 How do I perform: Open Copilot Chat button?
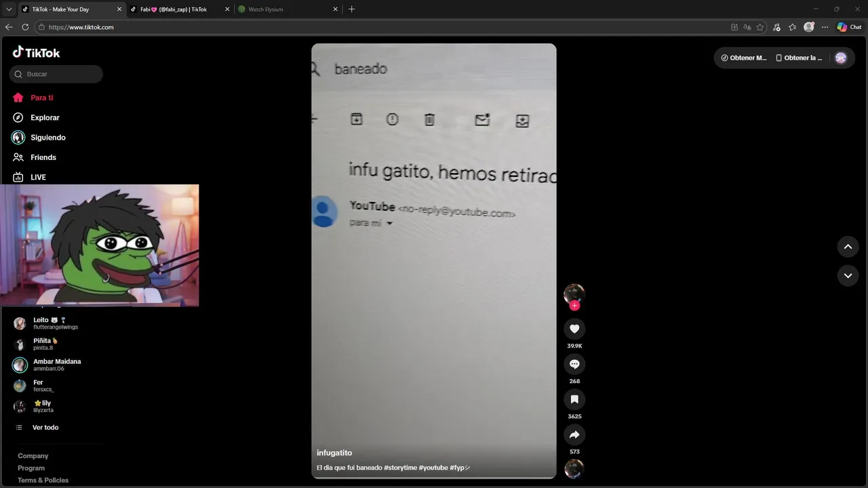pos(849,27)
